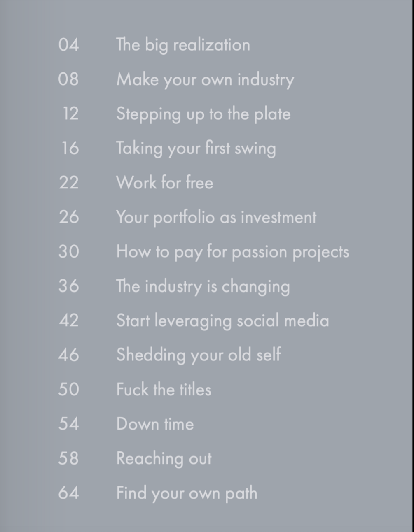Image resolution: width=414 pixels, height=532 pixels.
Task: Select page number 58
Action: click(x=68, y=458)
